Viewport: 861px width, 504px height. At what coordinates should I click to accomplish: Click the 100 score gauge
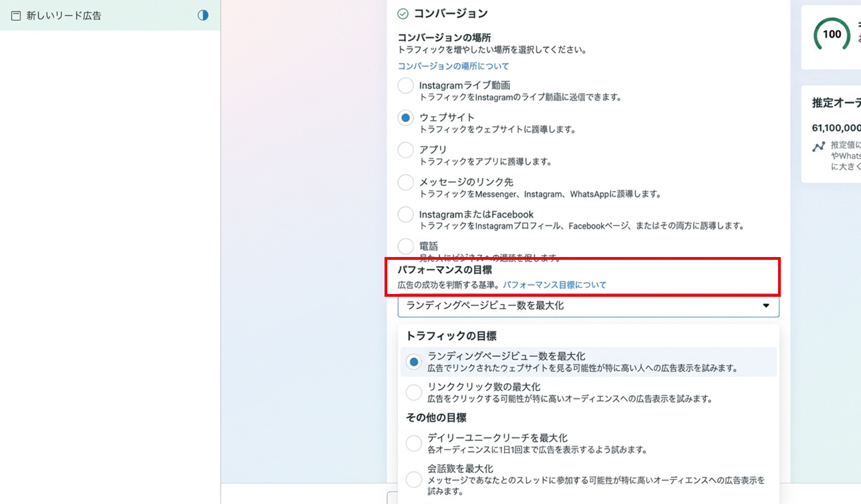coord(832,34)
